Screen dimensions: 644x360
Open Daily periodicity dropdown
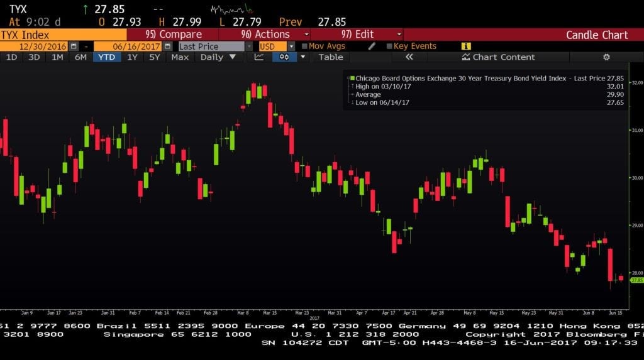pos(218,57)
